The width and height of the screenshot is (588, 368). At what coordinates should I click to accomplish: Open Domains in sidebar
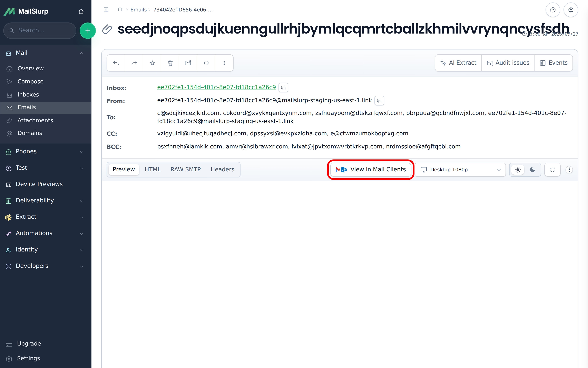point(46,133)
